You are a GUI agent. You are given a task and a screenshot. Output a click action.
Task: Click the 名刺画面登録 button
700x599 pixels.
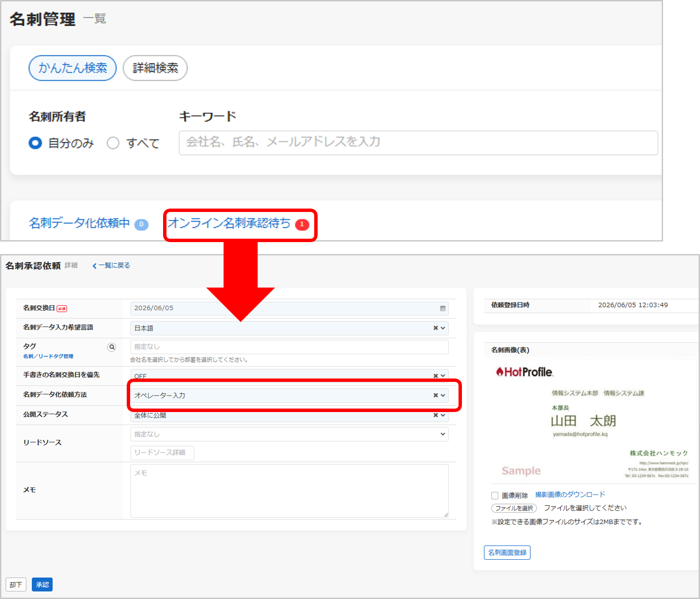[507, 552]
